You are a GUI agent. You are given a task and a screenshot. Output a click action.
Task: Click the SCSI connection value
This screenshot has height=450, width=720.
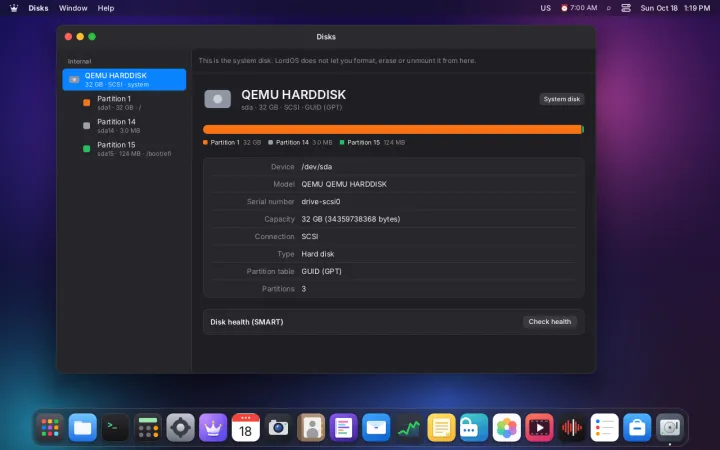point(309,236)
